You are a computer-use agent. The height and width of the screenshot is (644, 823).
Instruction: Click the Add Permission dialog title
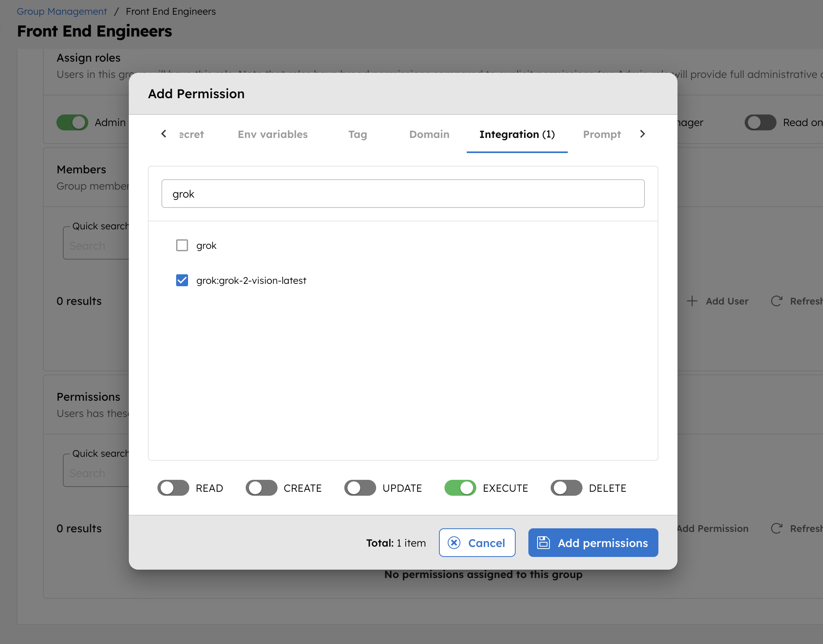[x=196, y=94]
